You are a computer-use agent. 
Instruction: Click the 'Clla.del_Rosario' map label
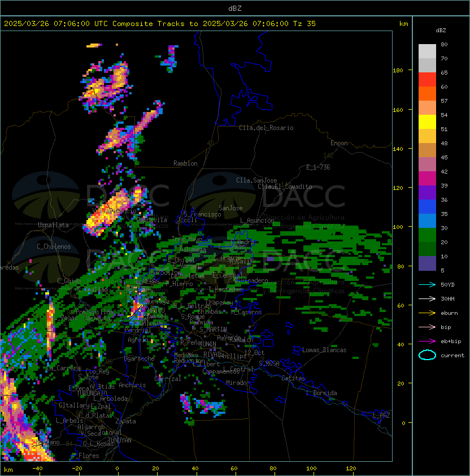(x=266, y=128)
